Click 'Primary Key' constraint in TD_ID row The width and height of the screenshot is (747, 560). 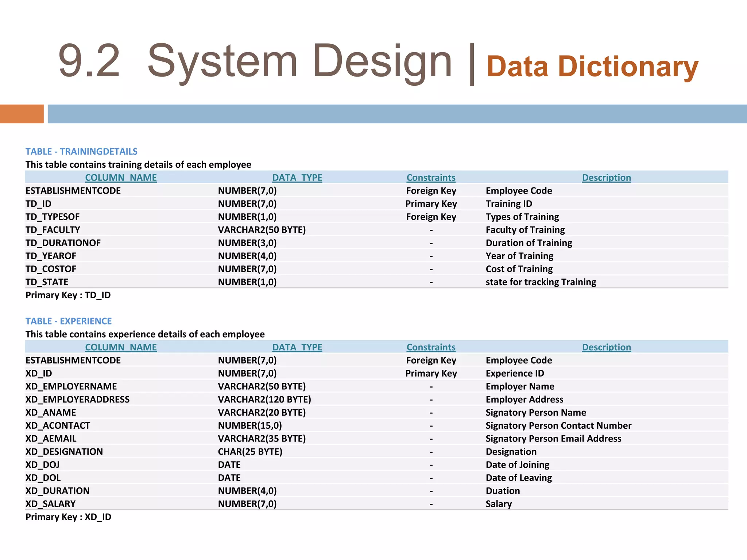click(x=431, y=204)
